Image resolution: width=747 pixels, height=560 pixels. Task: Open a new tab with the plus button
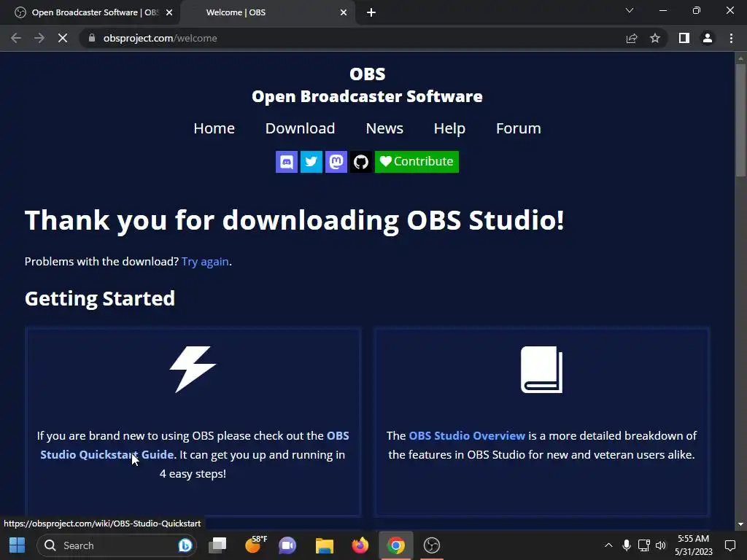click(371, 13)
